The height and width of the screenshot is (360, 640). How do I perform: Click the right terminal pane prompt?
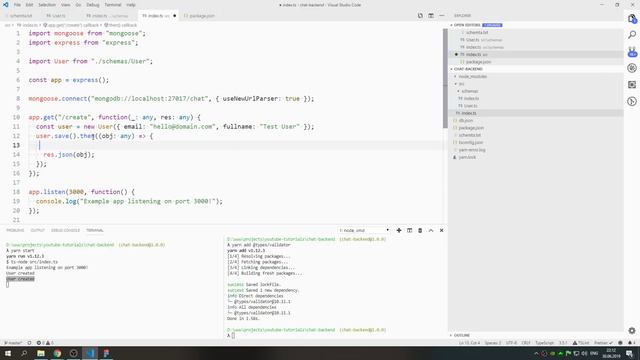pos(231,336)
